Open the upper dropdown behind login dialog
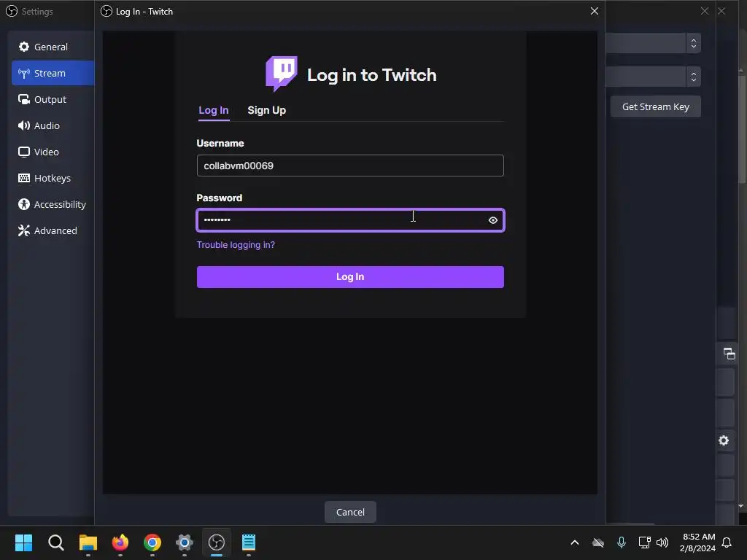 click(x=694, y=43)
